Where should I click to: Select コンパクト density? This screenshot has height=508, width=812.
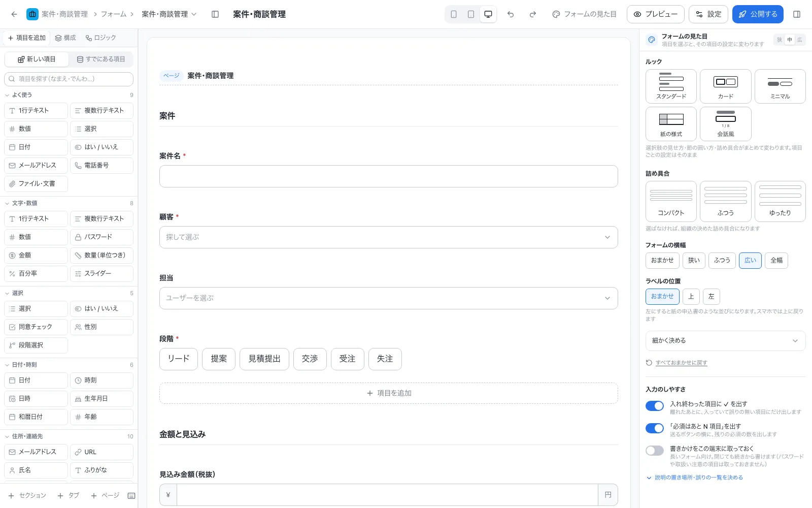pyautogui.click(x=671, y=201)
